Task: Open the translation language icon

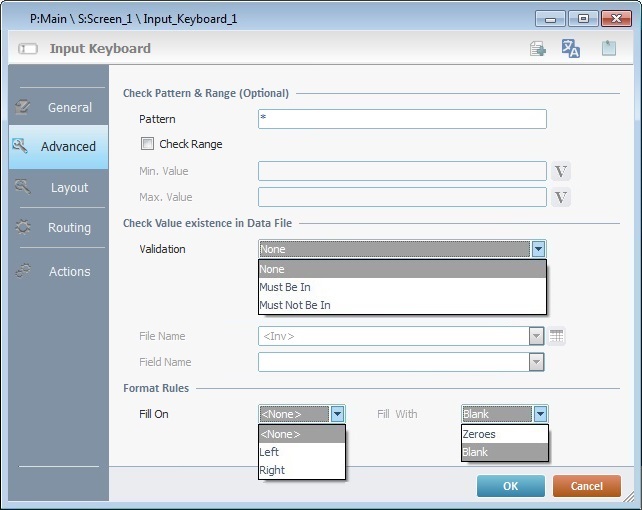Action: pos(571,49)
